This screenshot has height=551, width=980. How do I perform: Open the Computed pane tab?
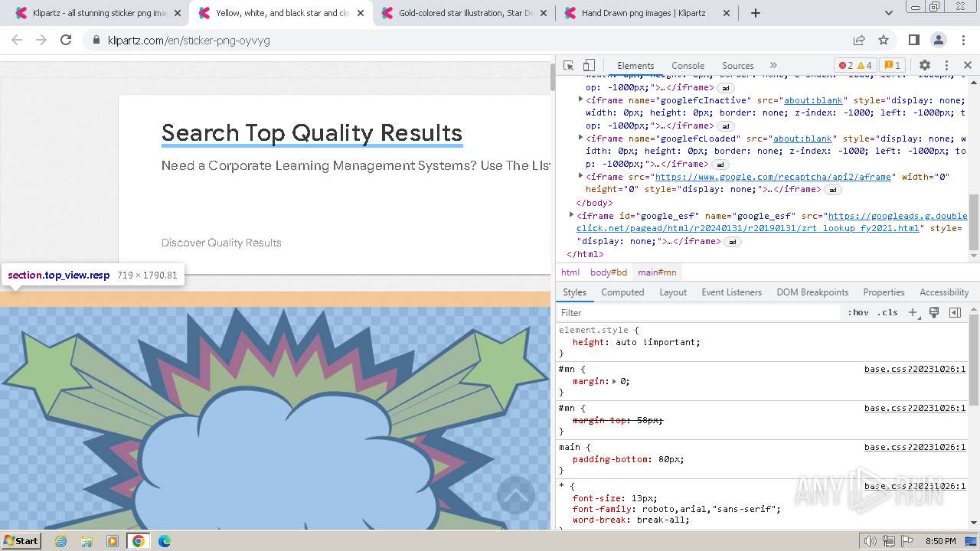(622, 292)
